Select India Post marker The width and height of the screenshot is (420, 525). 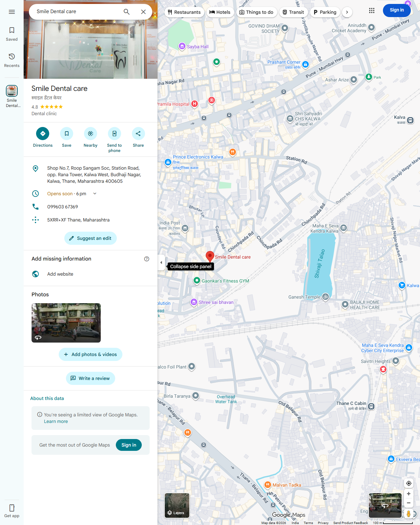click(185, 228)
